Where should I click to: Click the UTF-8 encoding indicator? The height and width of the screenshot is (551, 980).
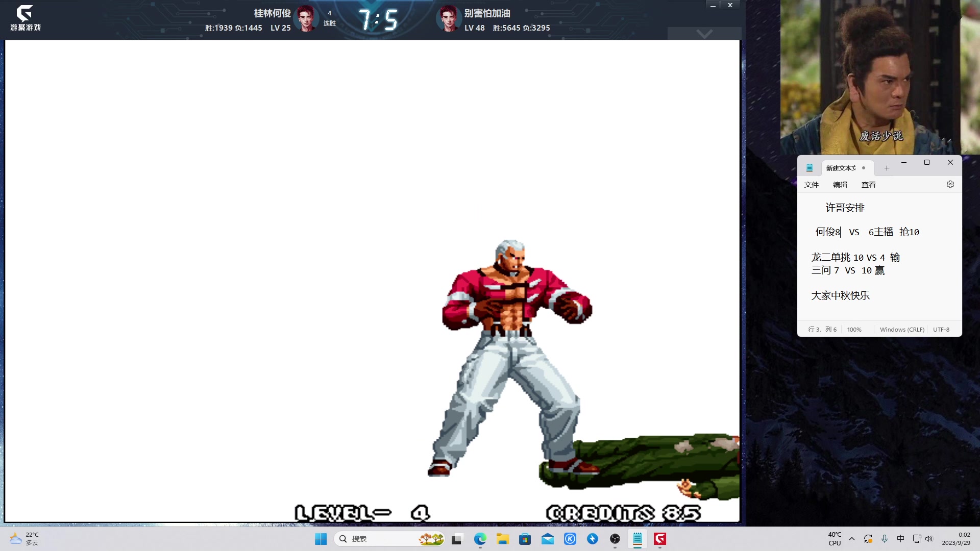pos(941,330)
